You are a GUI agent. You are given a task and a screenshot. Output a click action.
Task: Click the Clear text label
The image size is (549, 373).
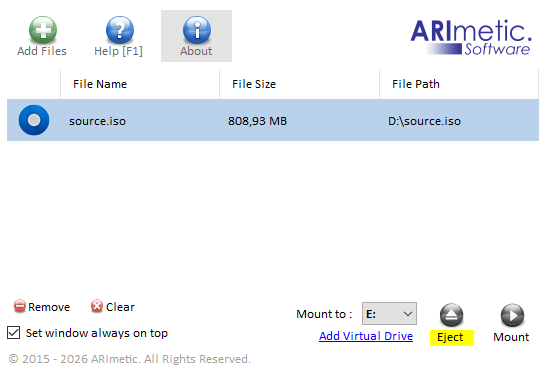click(120, 307)
